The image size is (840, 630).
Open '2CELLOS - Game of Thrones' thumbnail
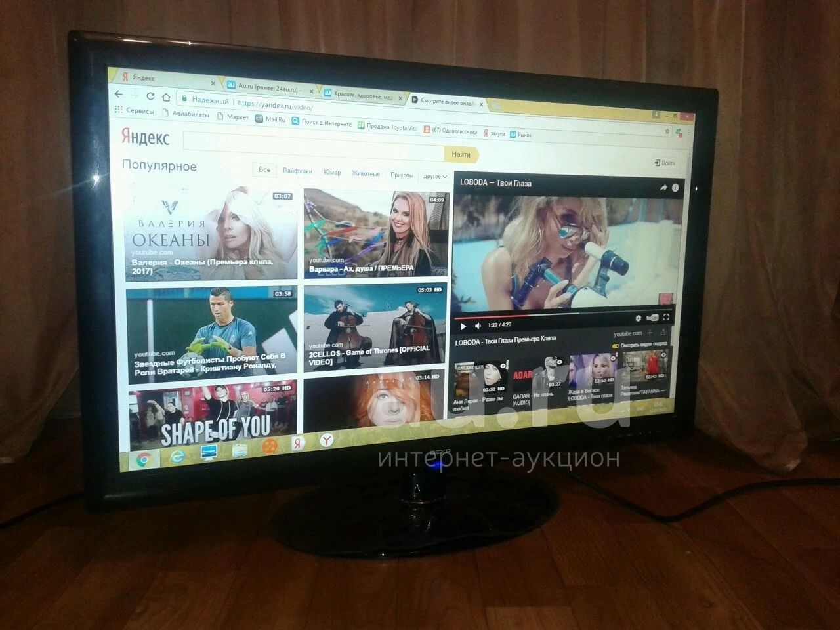click(x=375, y=326)
